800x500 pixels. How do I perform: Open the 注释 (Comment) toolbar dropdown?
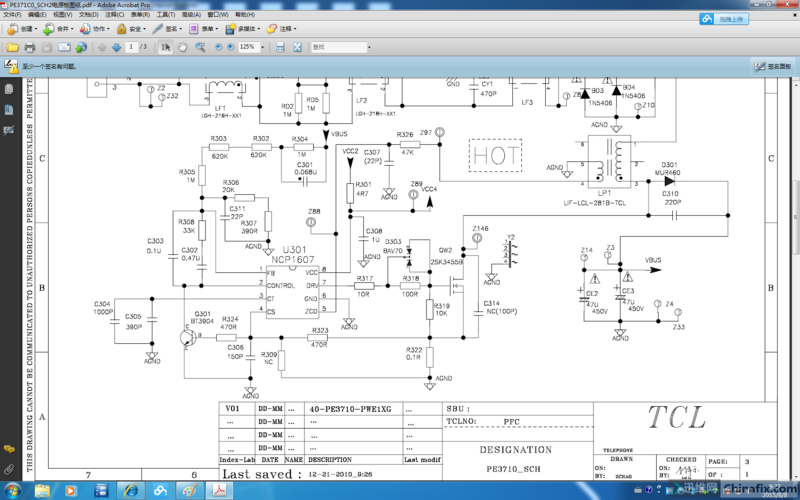point(282,29)
